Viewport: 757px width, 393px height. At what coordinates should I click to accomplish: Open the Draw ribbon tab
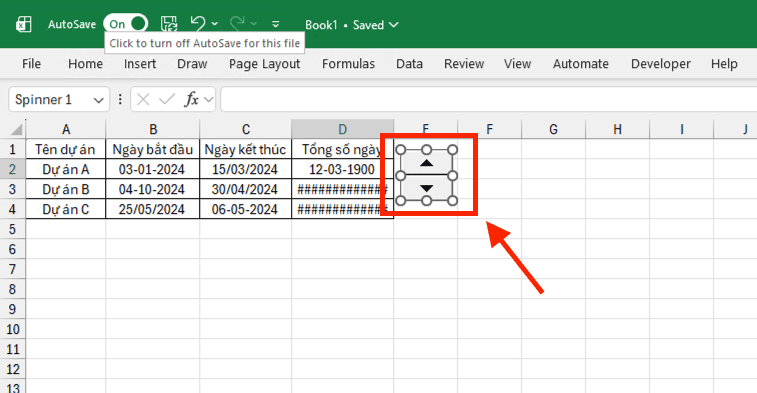click(192, 64)
